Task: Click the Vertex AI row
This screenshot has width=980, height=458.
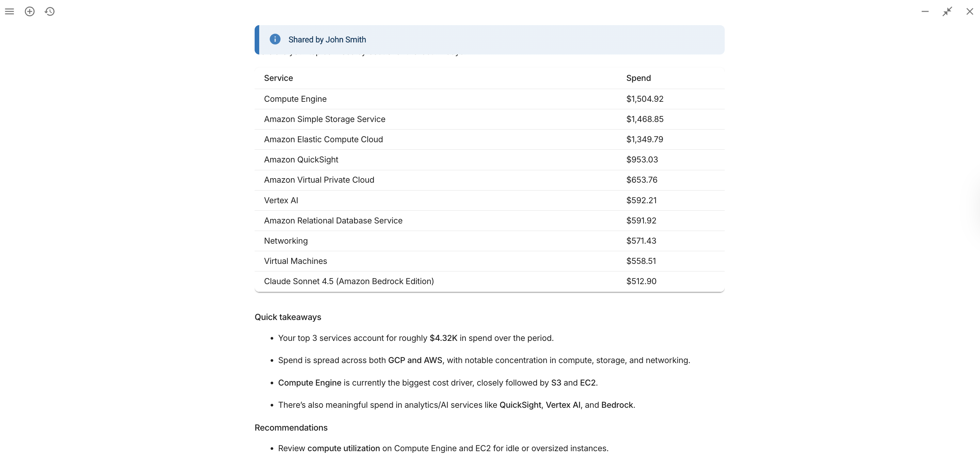Action: coord(281,200)
